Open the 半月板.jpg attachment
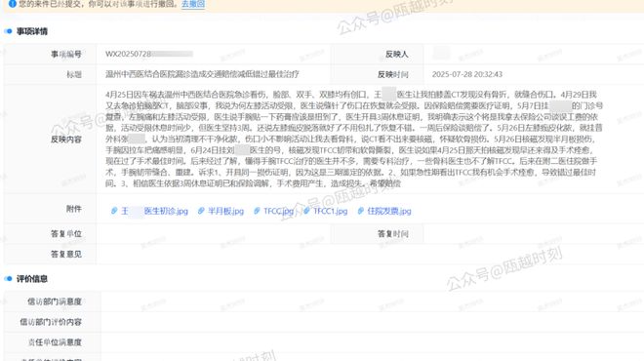The width and height of the screenshot is (644, 361). 225,211
